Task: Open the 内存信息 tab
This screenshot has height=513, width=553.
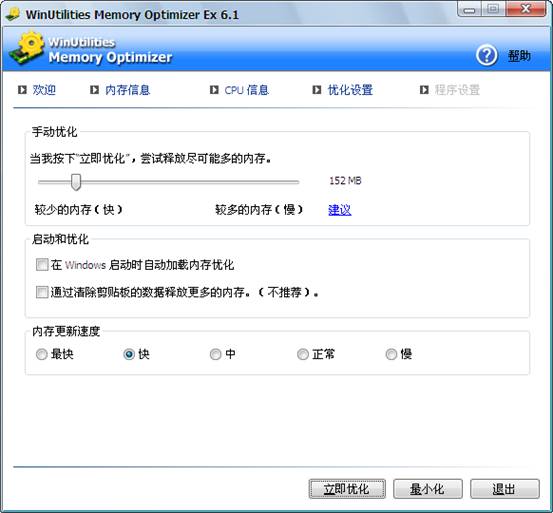Action: (x=127, y=90)
